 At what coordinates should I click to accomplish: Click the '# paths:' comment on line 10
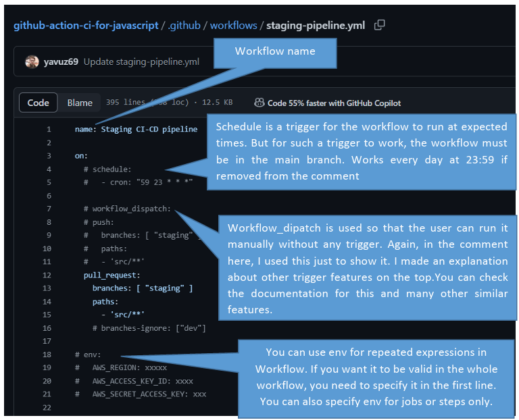point(105,248)
